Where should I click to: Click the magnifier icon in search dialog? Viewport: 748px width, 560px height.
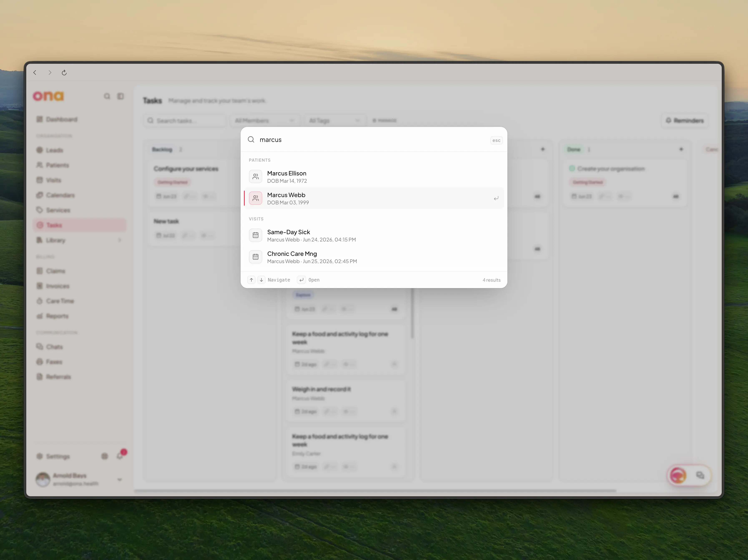pyautogui.click(x=251, y=140)
